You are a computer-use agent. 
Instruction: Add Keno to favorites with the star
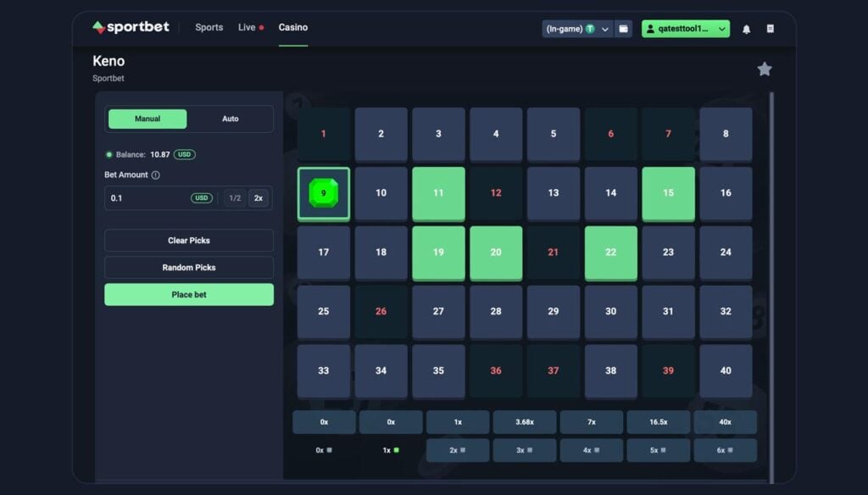coord(765,70)
